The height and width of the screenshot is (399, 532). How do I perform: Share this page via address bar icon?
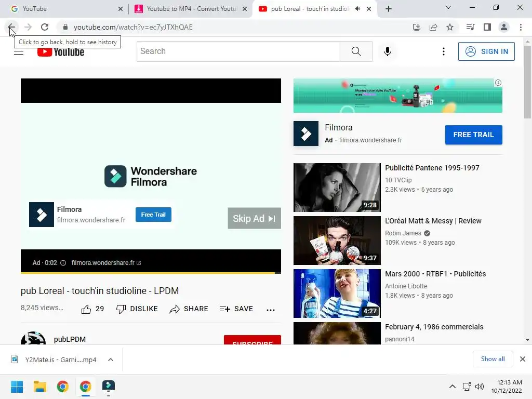[433, 27]
